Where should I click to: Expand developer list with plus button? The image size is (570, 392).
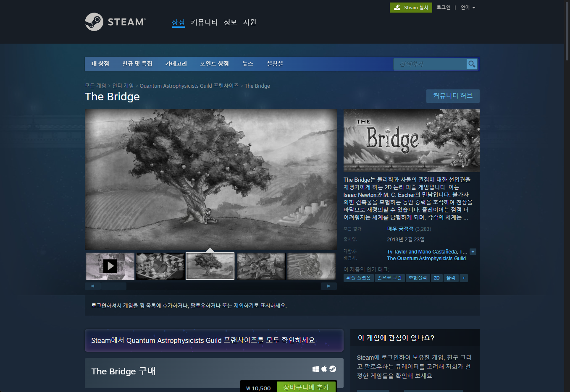coord(473,252)
